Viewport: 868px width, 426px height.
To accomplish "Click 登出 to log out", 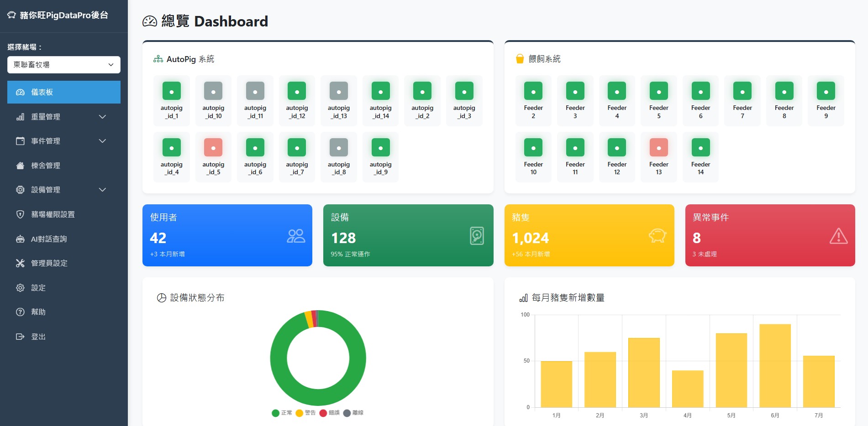I will click(x=64, y=337).
